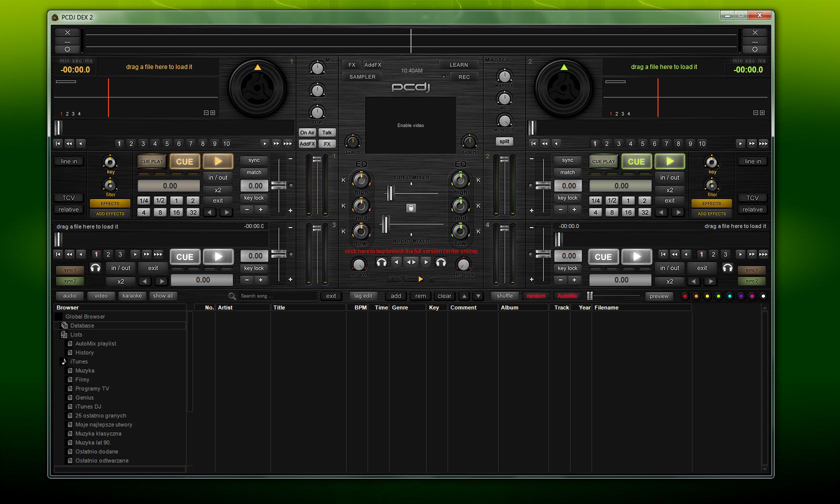840x504 pixels.
Task: Click deck 1 waveform zoom-in plus icon
Action: [213, 113]
